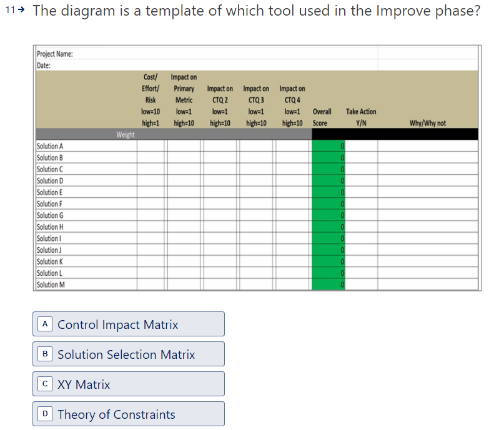The height and width of the screenshot is (430, 504).
Task: Choose the XY Matrix answer choice
Action: (128, 384)
